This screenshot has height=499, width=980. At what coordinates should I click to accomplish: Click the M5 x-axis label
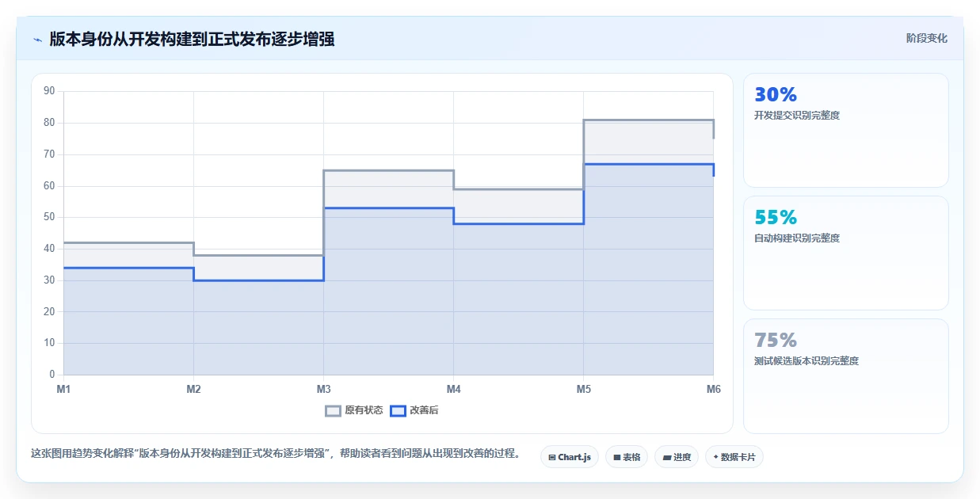point(583,389)
